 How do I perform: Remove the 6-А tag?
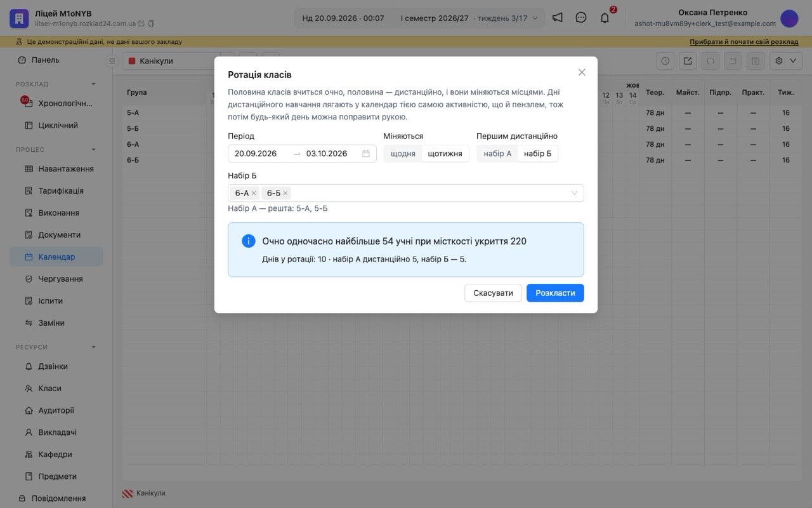(254, 193)
